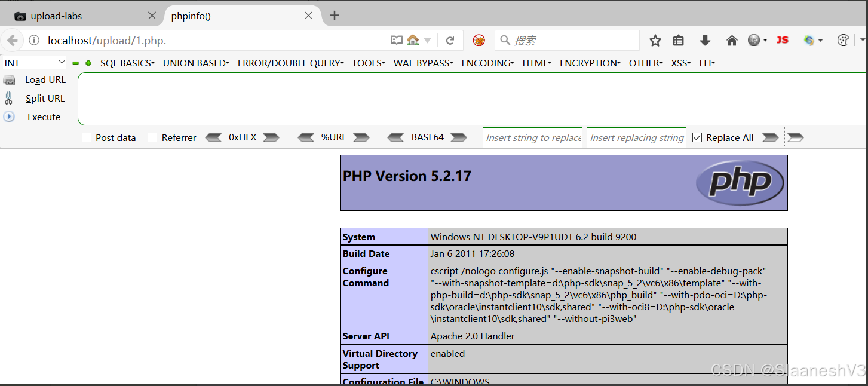Click the Split URL label

(x=45, y=99)
